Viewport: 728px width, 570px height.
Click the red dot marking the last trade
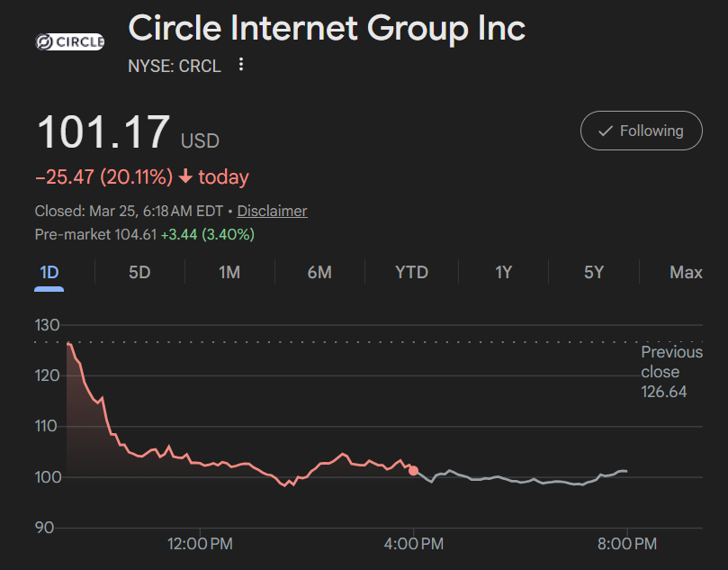click(x=413, y=470)
